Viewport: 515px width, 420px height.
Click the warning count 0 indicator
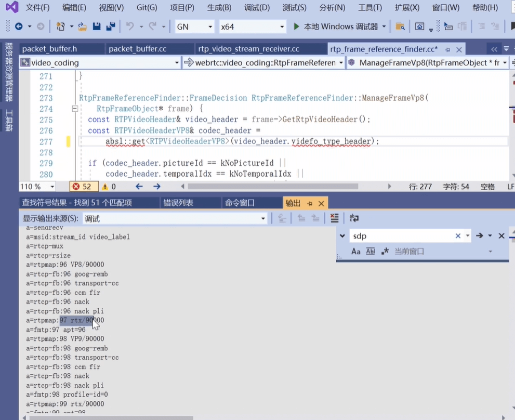(109, 187)
